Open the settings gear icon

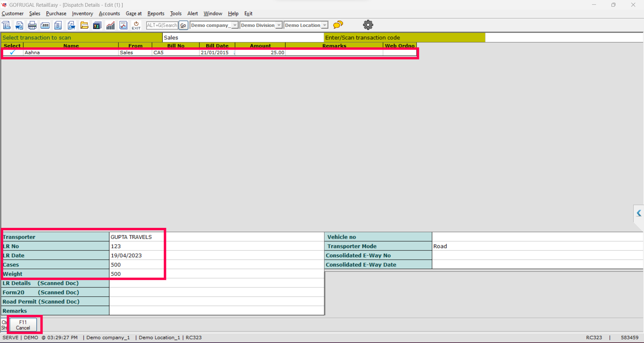pyautogui.click(x=368, y=25)
